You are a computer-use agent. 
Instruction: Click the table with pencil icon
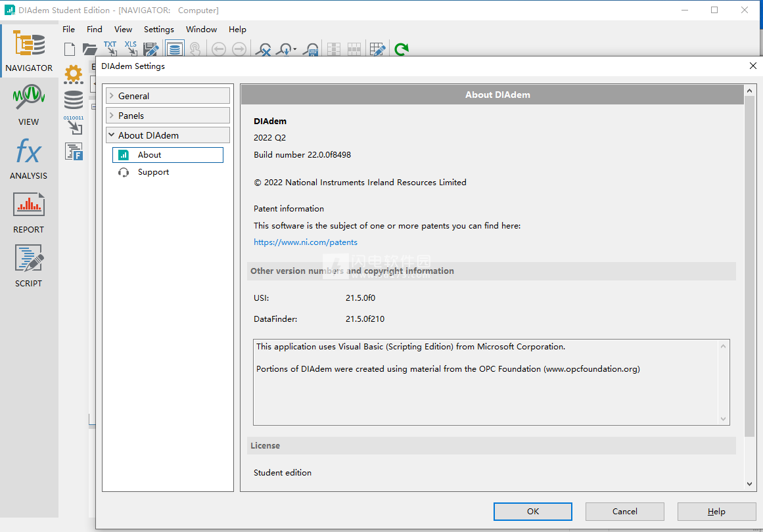[x=378, y=49]
